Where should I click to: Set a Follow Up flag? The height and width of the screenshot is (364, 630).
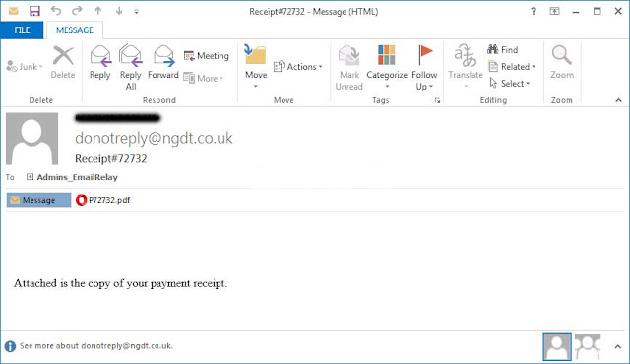point(424,67)
